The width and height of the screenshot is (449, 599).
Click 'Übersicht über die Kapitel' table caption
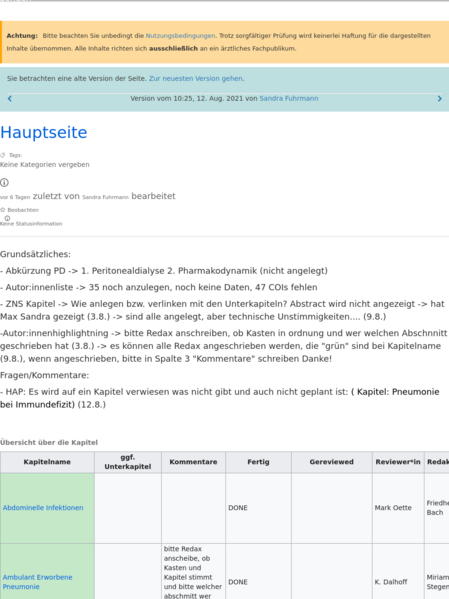49,442
